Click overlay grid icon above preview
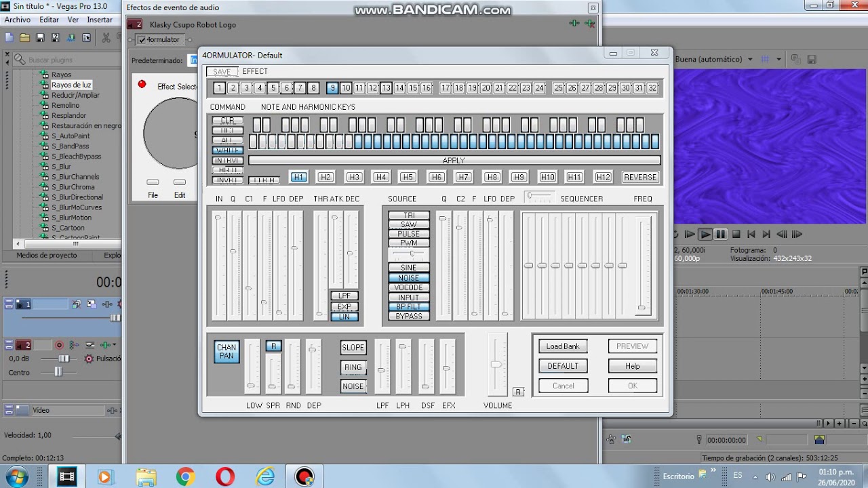 [x=766, y=60]
